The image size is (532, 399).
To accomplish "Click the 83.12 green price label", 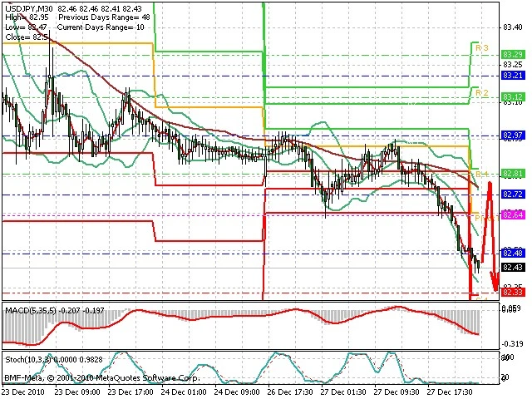I will coord(513,97).
